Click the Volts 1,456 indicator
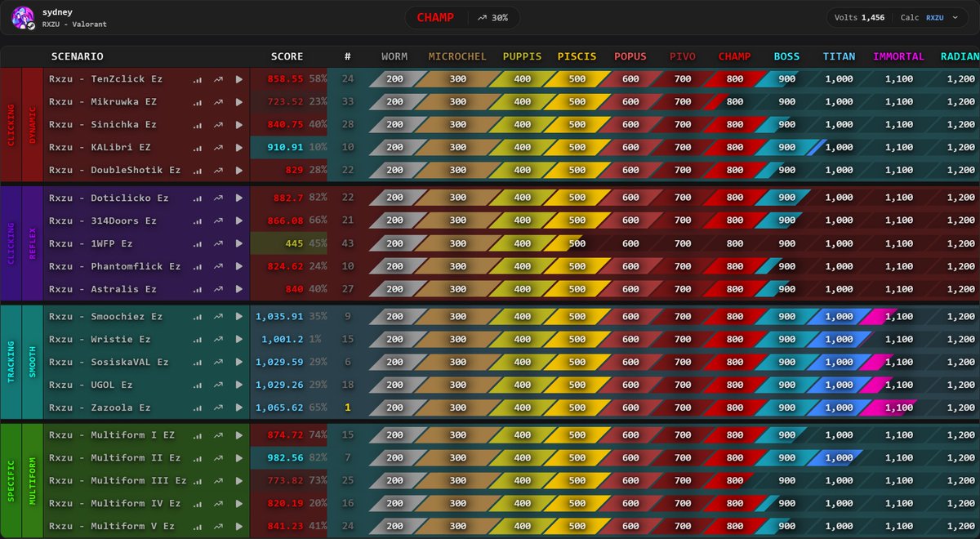Screen dimensions: 980x539 [859, 17]
